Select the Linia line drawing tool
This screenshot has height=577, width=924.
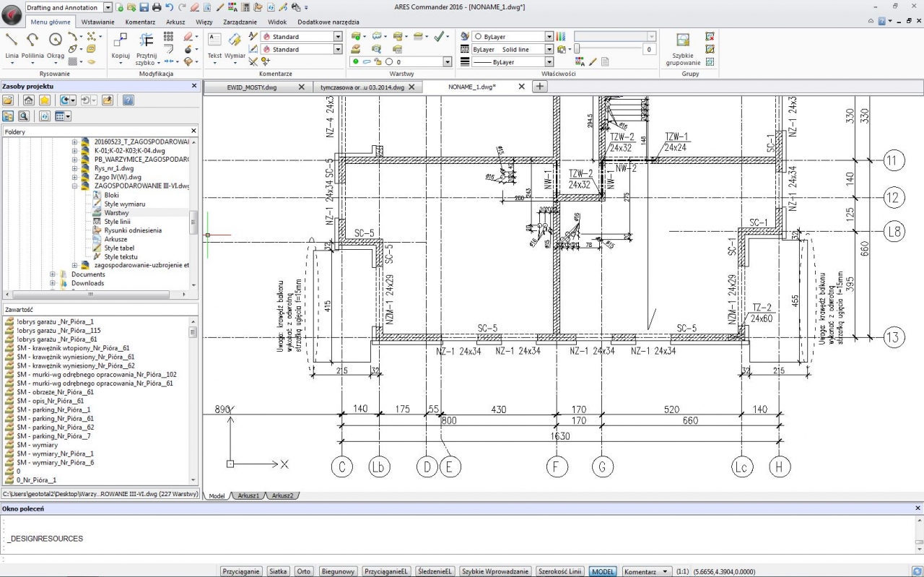pos(12,42)
